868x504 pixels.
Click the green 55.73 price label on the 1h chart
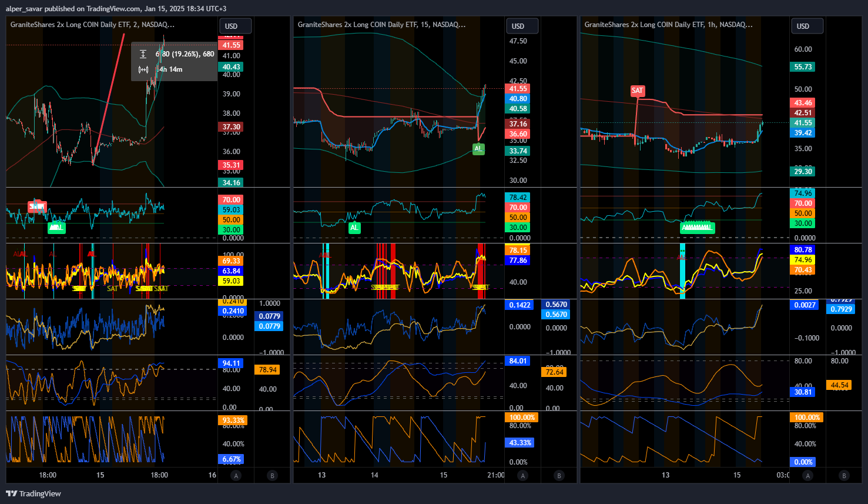[x=803, y=67]
